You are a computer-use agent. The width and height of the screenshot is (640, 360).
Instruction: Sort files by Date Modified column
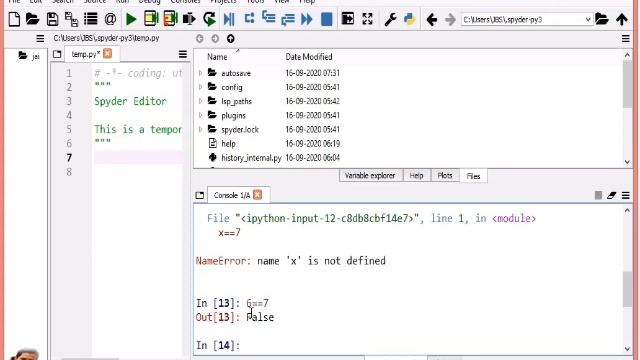[309, 57]
